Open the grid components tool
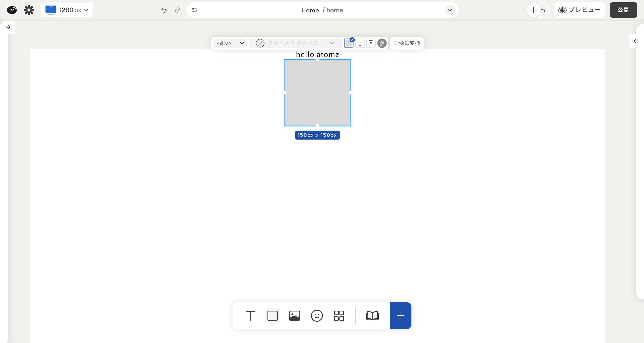This screenshot has width=644, height=343. click(339, 316)
